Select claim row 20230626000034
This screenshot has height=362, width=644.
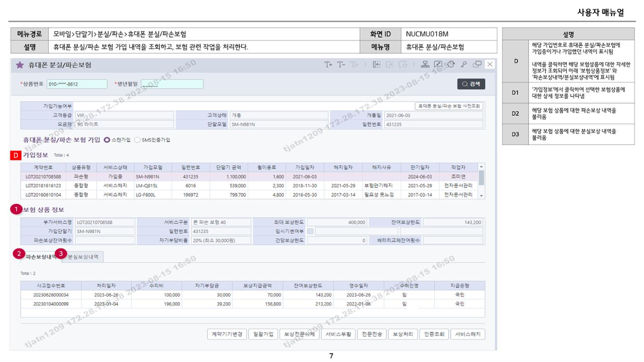click(x=253, y=295)
